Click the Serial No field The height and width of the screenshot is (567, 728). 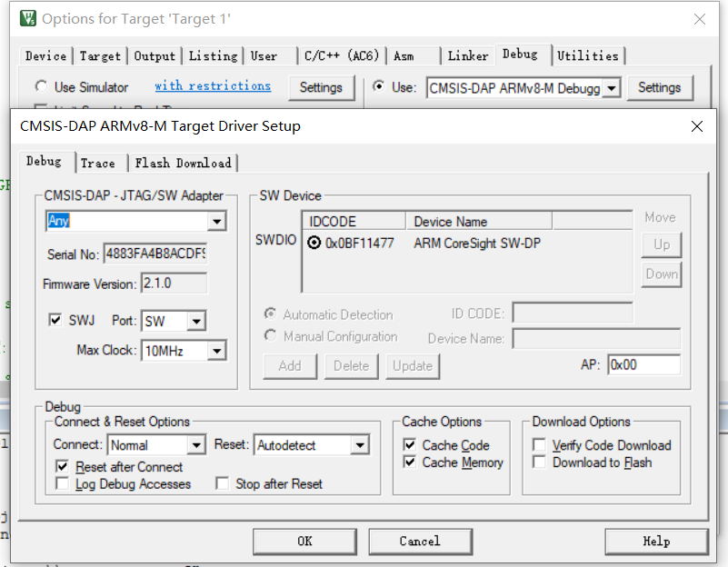[155, 254]
